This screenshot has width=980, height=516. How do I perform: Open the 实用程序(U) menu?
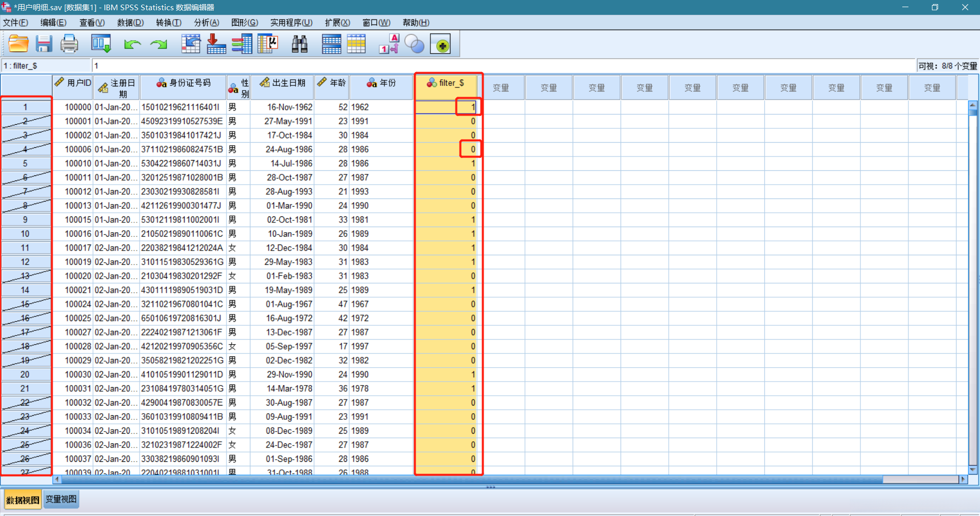(291, 23)
